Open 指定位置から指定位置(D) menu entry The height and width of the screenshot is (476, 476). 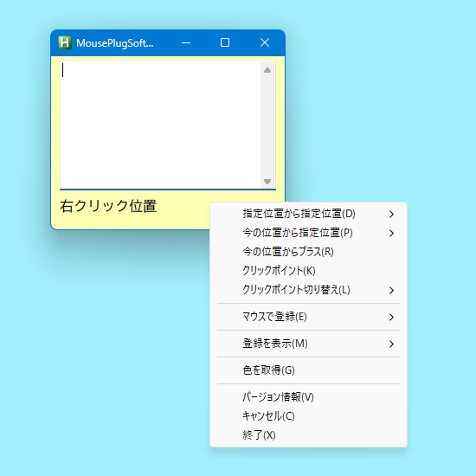(308, 214)
